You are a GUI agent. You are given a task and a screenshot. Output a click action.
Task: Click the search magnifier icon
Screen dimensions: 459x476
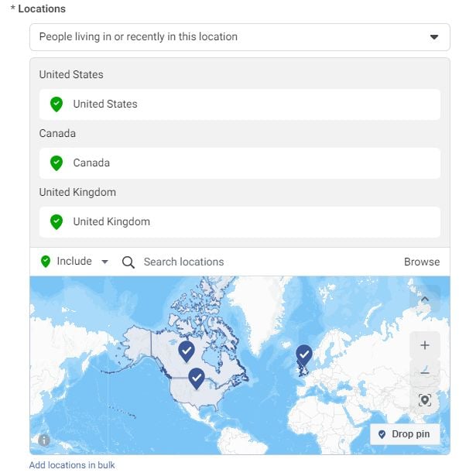click(x=128, y=262)
